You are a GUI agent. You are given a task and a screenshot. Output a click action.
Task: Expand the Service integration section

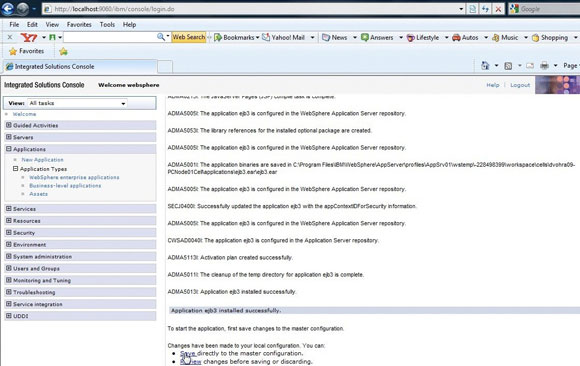[9, 304]
